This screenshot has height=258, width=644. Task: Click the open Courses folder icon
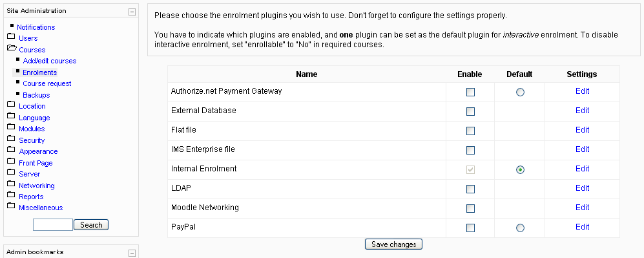tap(12, 48)
